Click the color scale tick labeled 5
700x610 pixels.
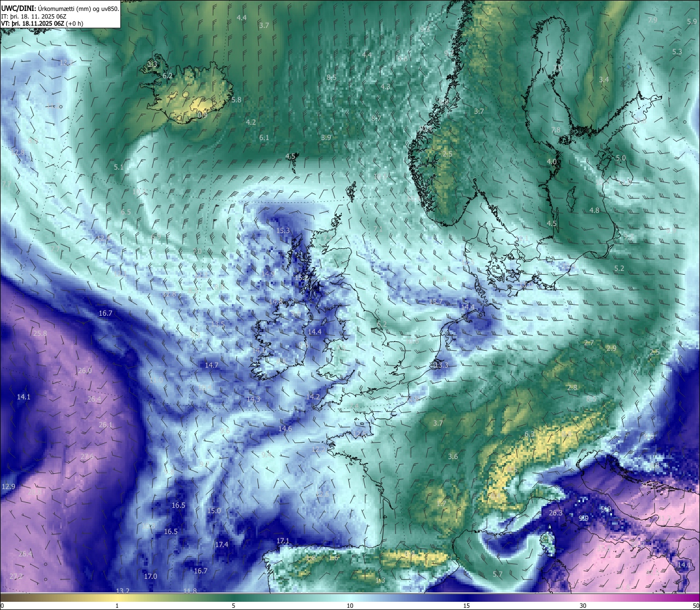coord(234,606)
